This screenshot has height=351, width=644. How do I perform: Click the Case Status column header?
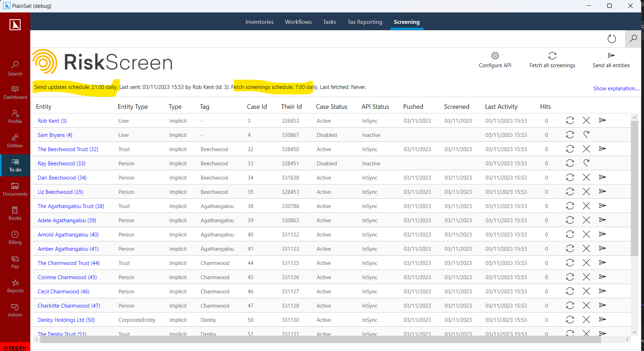click(332, 107)
